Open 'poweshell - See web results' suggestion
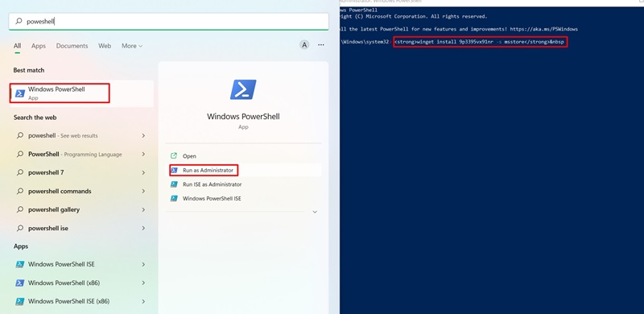Viewport: 644px width, 314px height. 81,135
